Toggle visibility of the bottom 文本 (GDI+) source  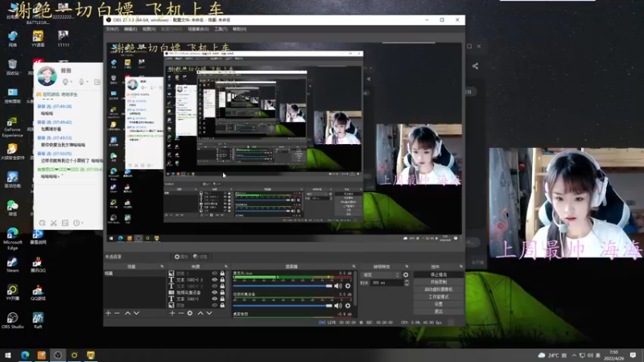coord(214,298)
